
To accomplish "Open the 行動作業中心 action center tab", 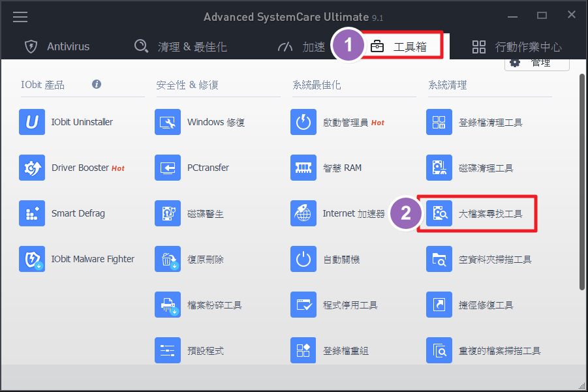I will click(517, 47).
